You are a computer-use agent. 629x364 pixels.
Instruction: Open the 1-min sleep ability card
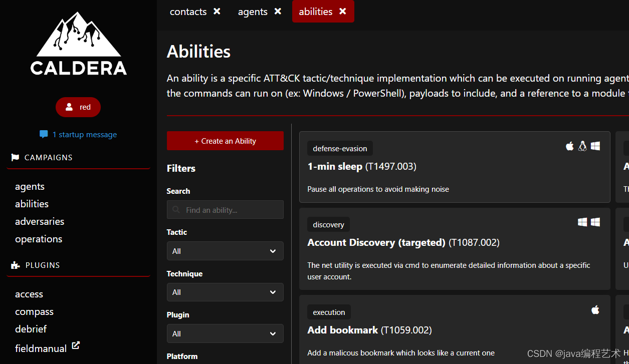(x=455, y=167)
